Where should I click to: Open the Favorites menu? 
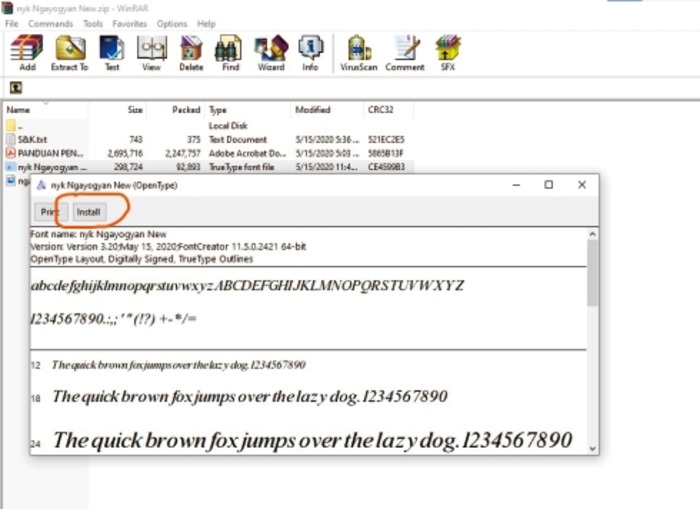click(129, 24)
